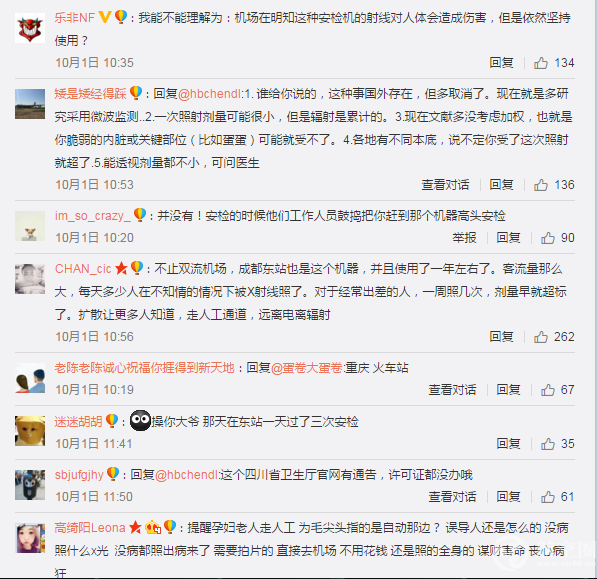Viewport: 597px width, 579px height.
Task: Like the comment with 67 likes
Action: pyautogui.click(x=548, y=390)
